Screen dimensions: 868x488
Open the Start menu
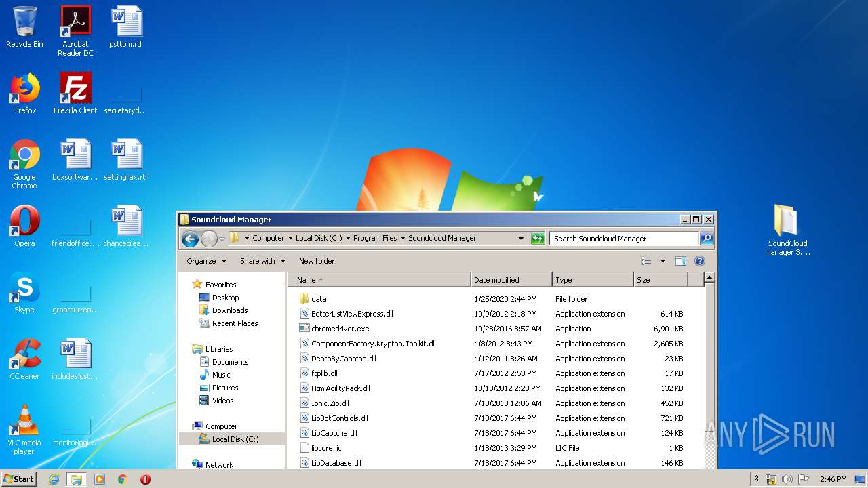[18, 479]
